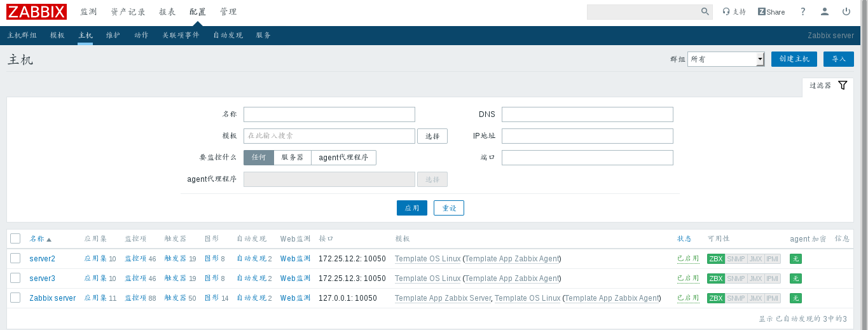Click the page vertical scrollbar
The height and width of the screenshot is (330, 868).
click(865, 165)
